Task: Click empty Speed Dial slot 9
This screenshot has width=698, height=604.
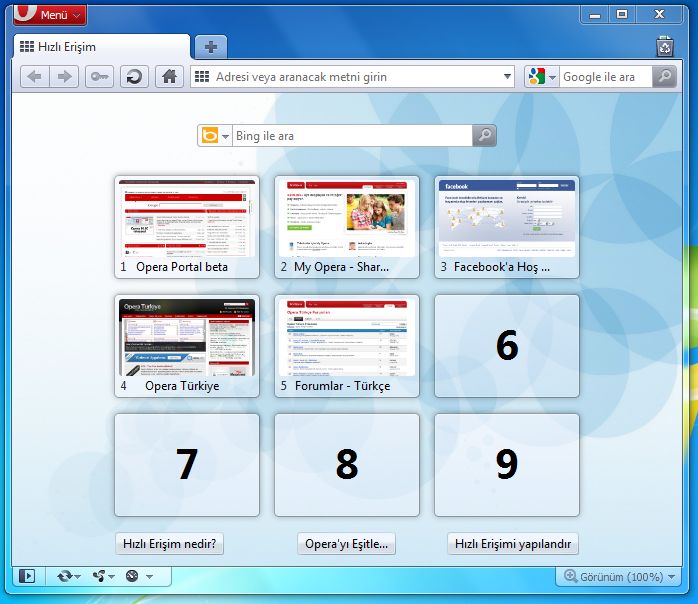Action: pyautogui.click(x=507, y=465)
